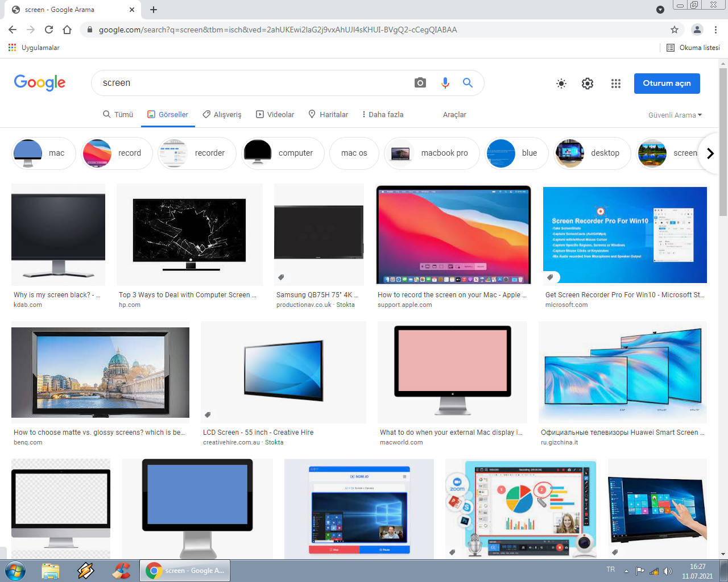Open the 'Why is my screen black?' image
The width and height of the screenshot is (728, 582).
coord(58,235)
